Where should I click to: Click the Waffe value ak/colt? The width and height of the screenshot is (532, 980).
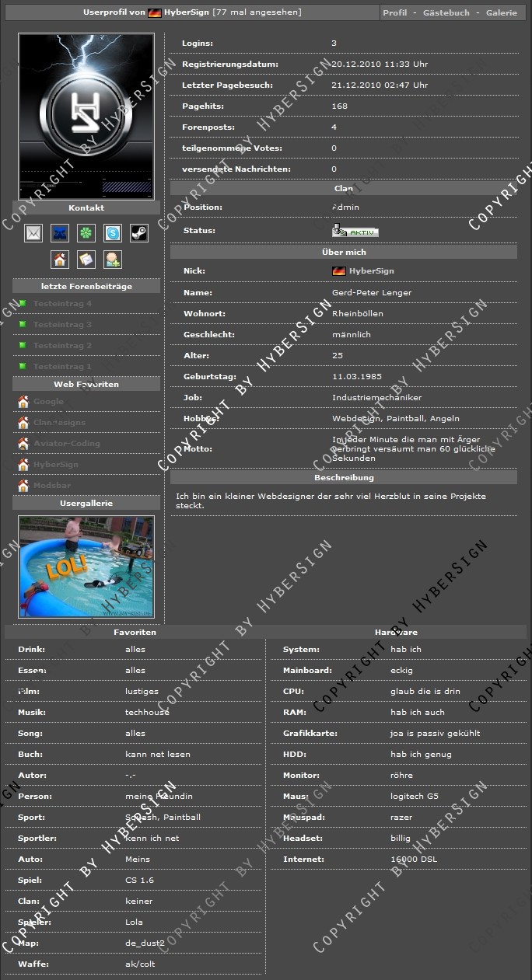[141, 964]
